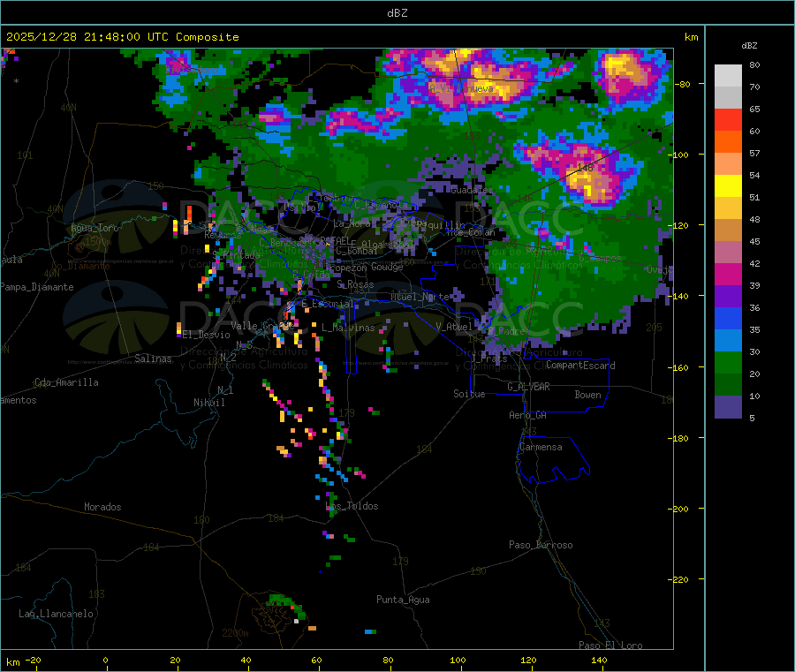This screenshot has height=672, width=795.
Task: Select the 'Paso_El_Loro' place label
Action: [610, 646]
